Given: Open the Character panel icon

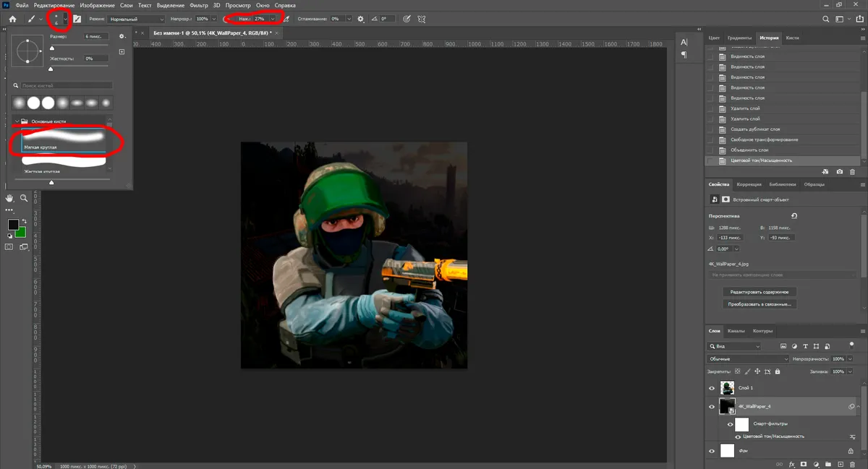Looking at the screenshot, I should (x=684, y=41).
